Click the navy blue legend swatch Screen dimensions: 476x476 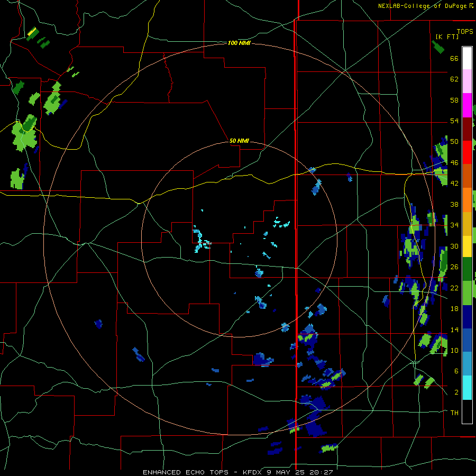[467, 317]
